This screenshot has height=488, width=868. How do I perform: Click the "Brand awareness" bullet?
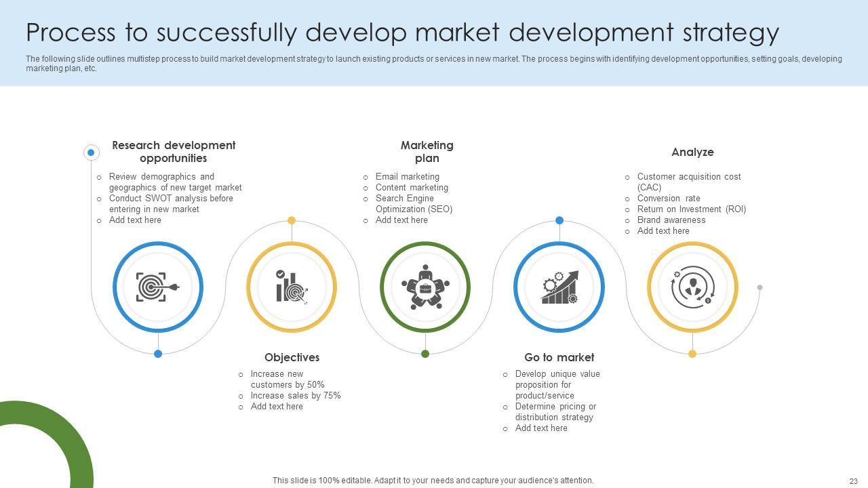671,220
